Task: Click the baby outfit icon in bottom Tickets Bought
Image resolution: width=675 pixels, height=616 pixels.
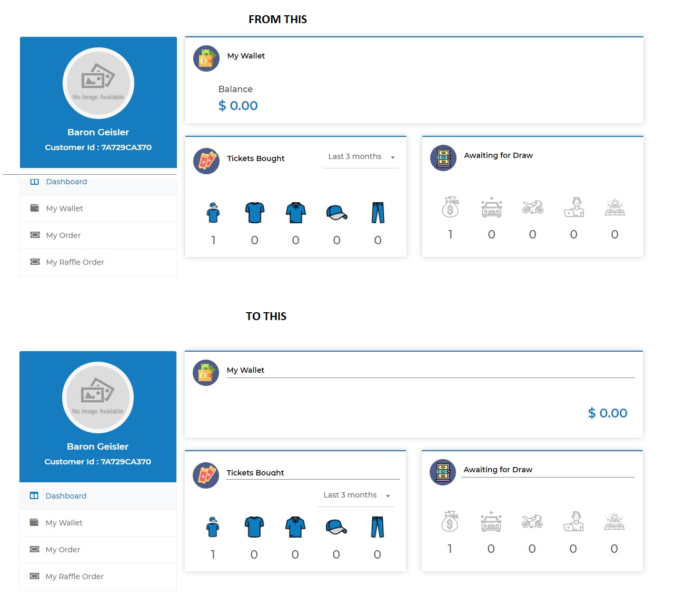Action: point(213,527)
